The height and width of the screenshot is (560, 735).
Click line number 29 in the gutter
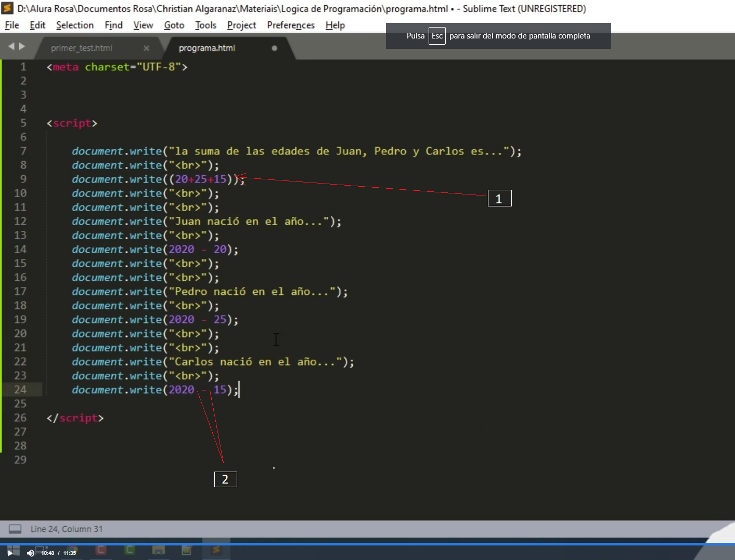(x=20, y=460)
